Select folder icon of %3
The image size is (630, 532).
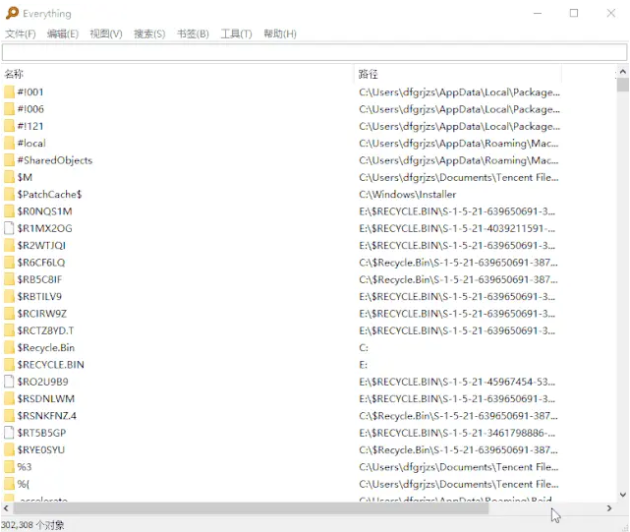9,467
